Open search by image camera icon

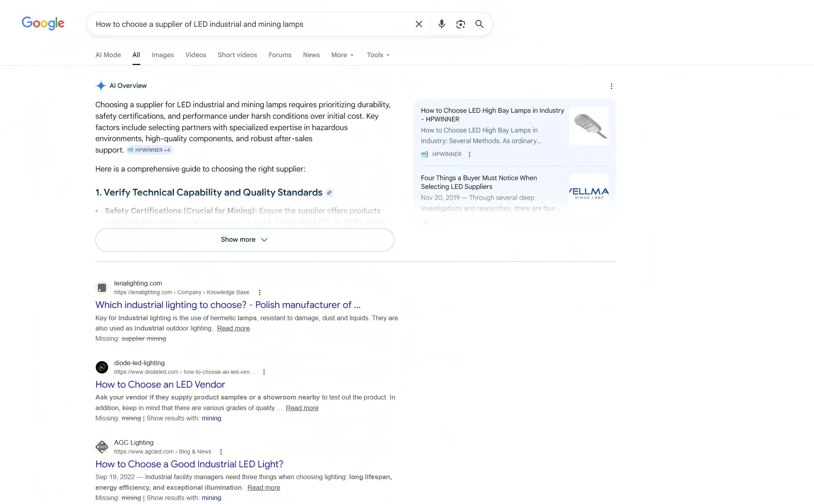(x=461, y=24)
